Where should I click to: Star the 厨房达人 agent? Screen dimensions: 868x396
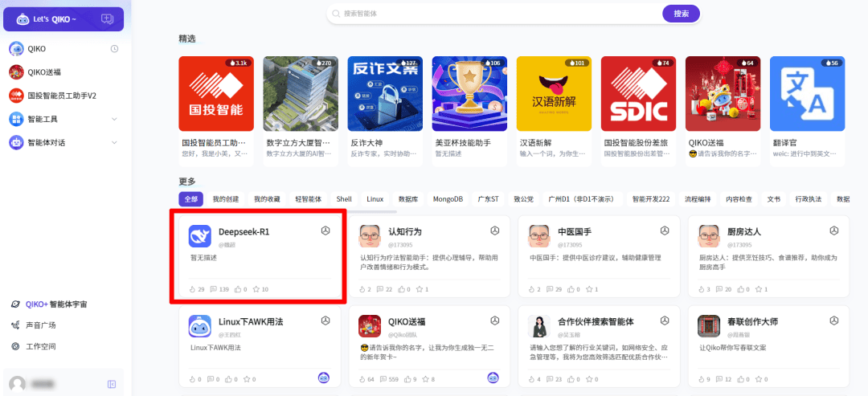point(759,289)
